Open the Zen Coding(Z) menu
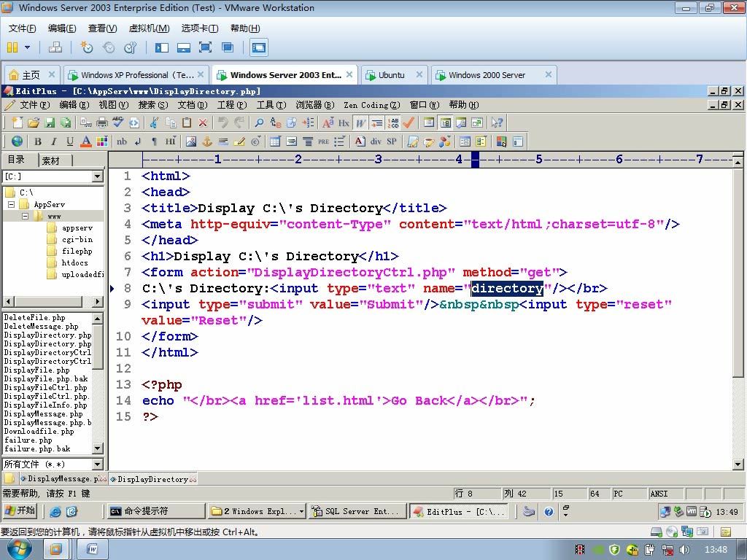Image resolution: width=747 pixels, height=560 pixels. [371, 105]
